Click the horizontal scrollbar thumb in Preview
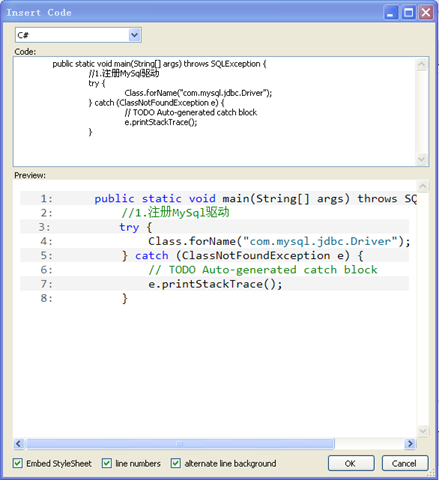Viewport: 439px width, 480px height. pyautogui.click(x=180, y=444)
